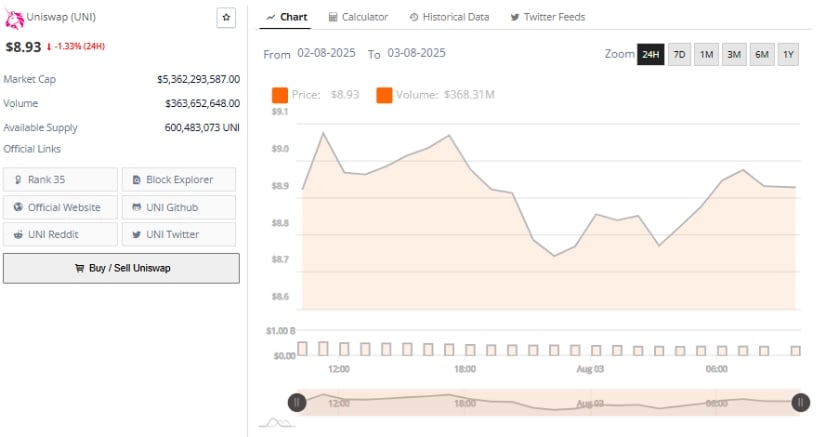Click the award icon on Rank 35
This screenshot has width=825, height=437.
click(18, 180)
